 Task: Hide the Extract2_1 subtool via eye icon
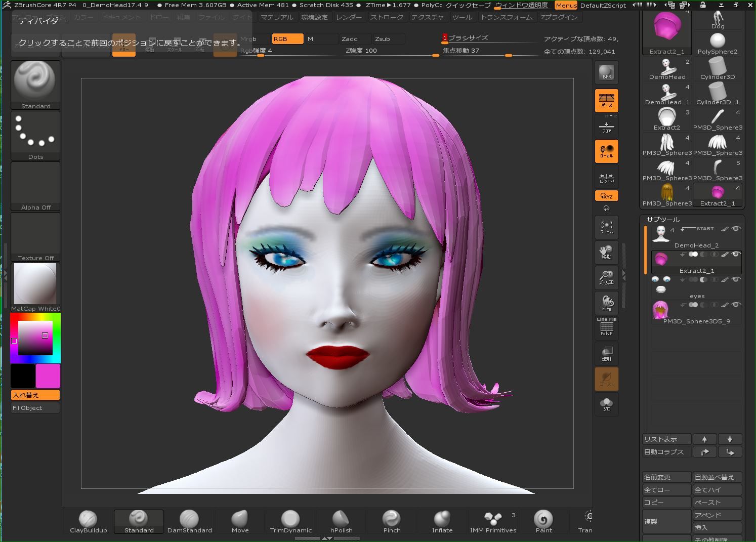[x=736, y=254]
